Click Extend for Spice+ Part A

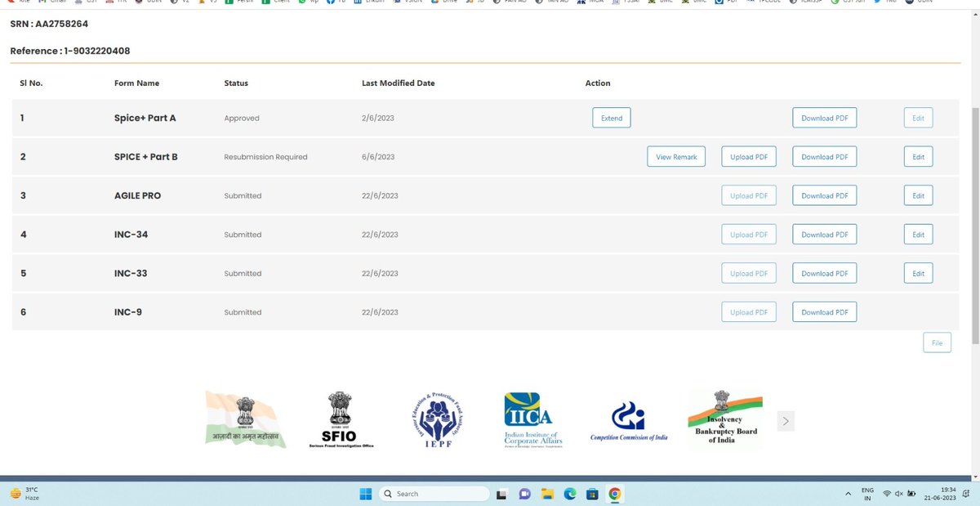[x=612, y=118]
